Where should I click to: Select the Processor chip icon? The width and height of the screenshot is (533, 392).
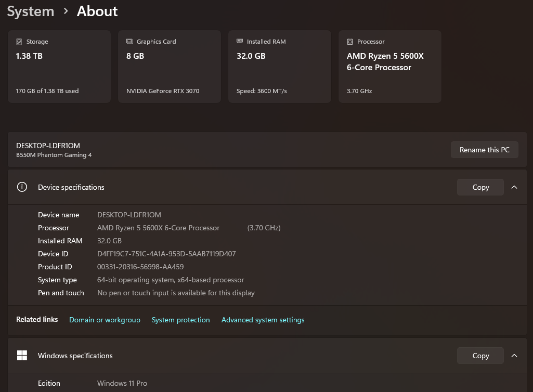pos(350,42)
